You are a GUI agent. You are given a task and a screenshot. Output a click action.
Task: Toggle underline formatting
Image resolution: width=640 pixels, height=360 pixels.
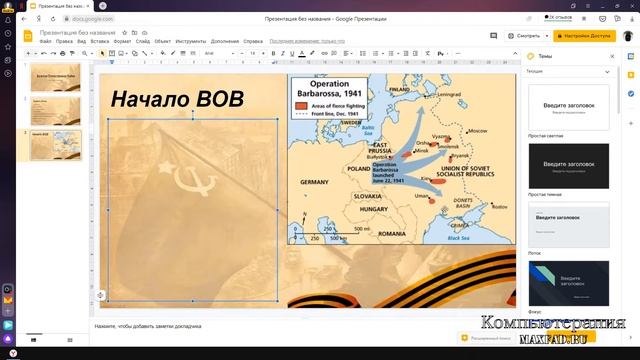pos(292,53)
